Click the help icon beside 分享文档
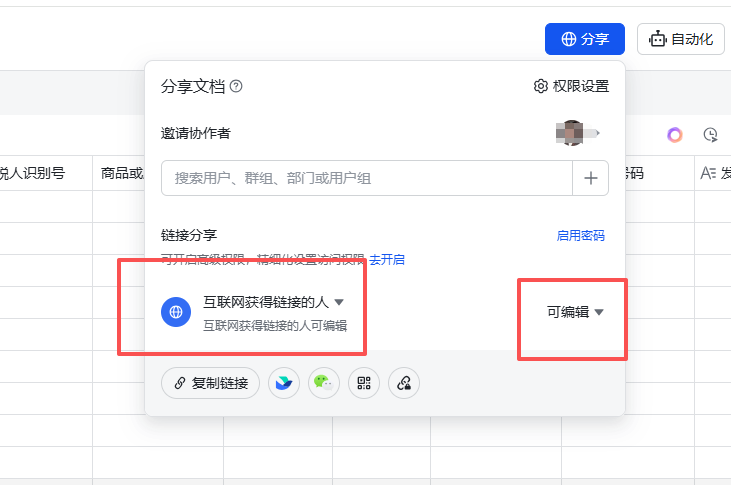Viewport: 731px width, 485px height. (236, 86)
